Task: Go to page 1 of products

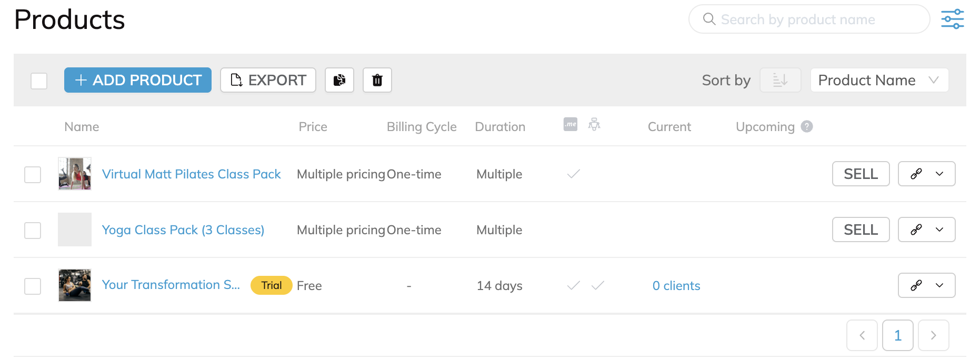Action: click(x=897, y=335)
